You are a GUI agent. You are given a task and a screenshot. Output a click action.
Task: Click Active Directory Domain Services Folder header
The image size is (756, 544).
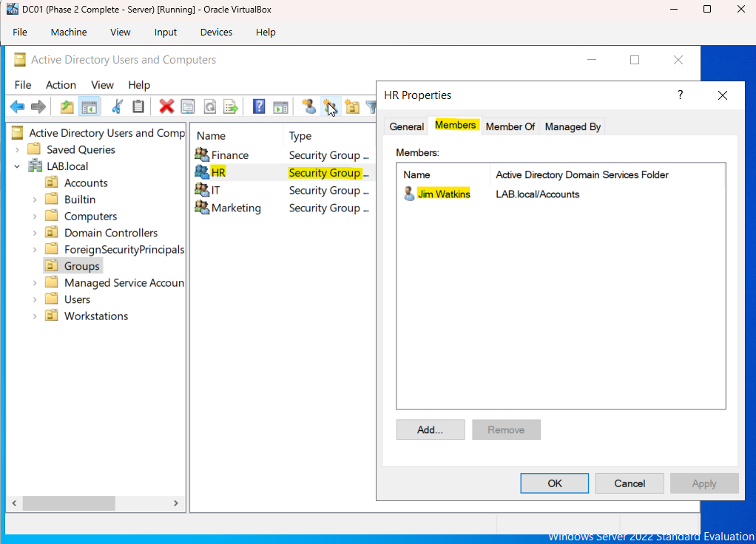[582, 174]
